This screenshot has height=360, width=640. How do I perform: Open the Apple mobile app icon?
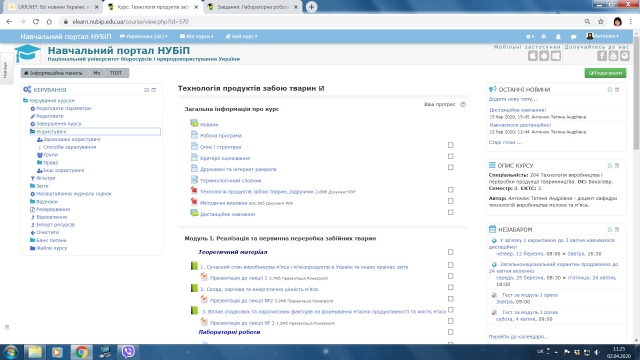click(x=533, y=56)
